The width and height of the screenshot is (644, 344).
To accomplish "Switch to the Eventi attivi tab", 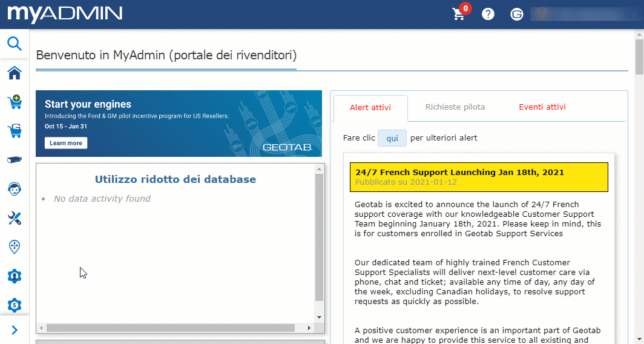I will click(x=542, y=107).
